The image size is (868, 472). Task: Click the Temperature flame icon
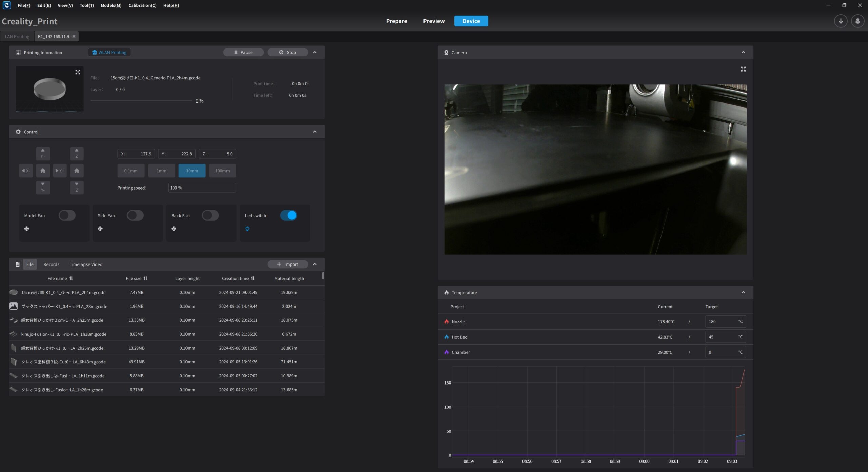[446, 292]
